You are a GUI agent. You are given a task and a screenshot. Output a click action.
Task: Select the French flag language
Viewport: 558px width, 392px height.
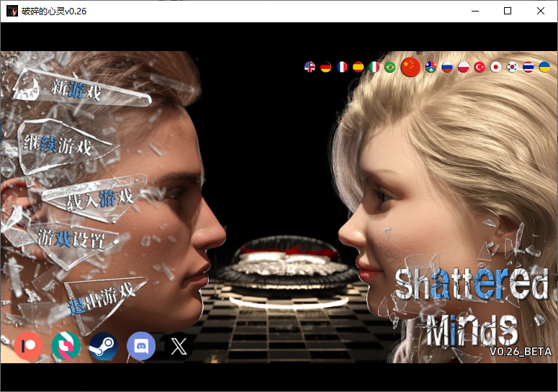click(342, 67)
